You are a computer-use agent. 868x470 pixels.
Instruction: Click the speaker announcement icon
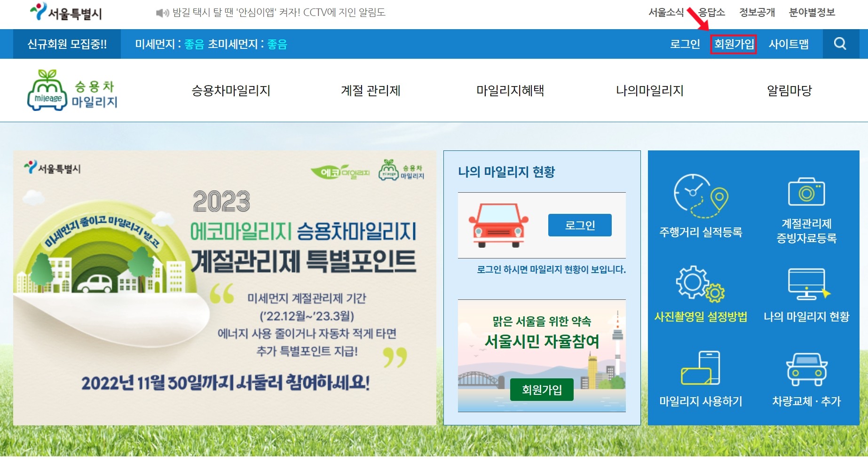click(162, 13)
